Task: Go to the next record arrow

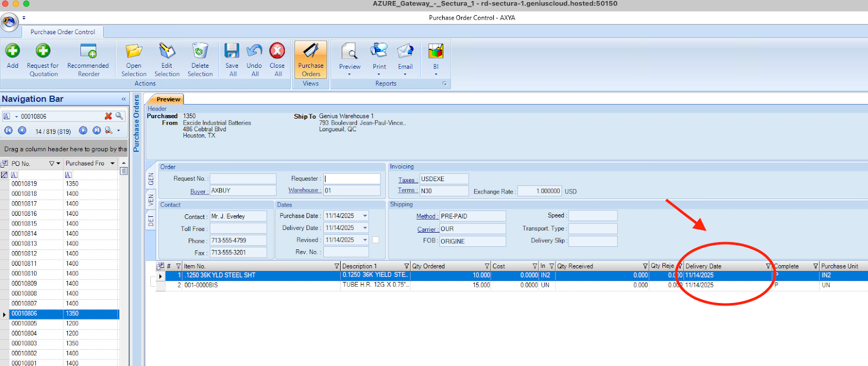Action: coord(83,131)
